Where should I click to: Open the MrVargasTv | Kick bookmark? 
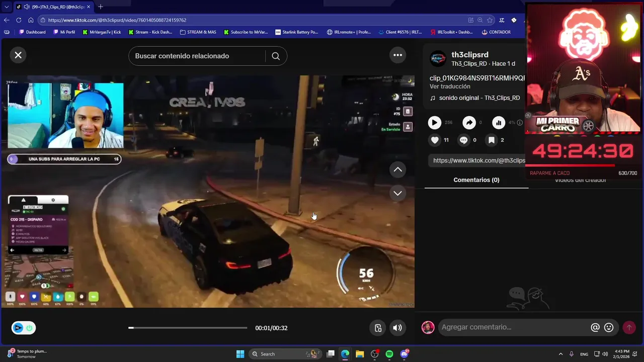click(102, 32)
